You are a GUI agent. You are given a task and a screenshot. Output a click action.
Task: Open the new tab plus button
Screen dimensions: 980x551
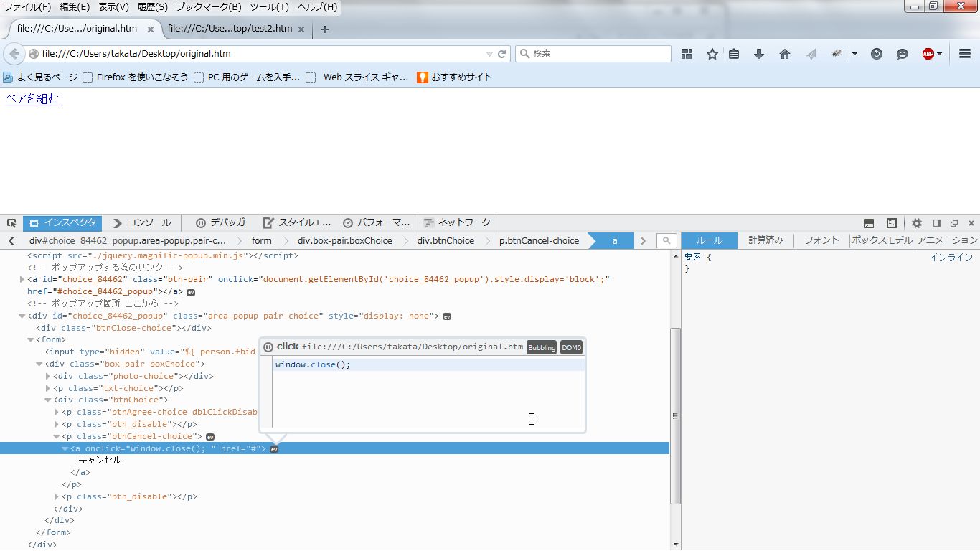(324, 29)
